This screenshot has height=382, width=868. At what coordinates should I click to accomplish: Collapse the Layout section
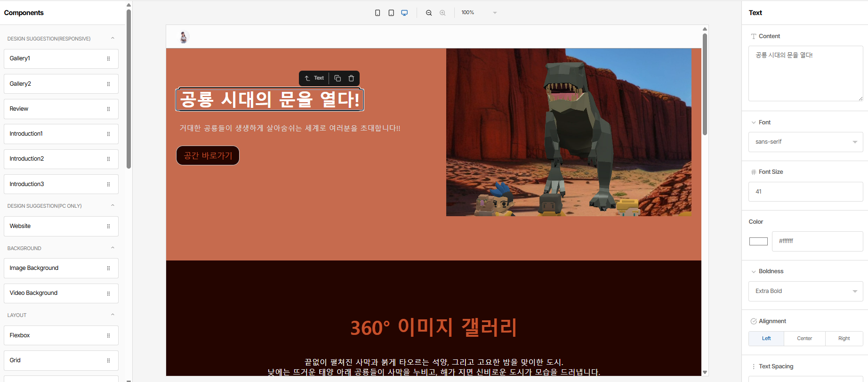113,315
